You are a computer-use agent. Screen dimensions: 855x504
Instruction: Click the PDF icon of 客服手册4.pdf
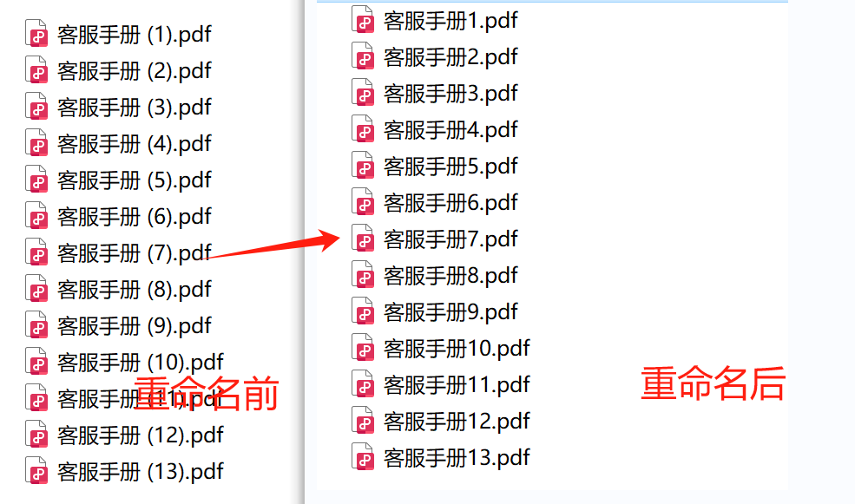tap(363, 129)
